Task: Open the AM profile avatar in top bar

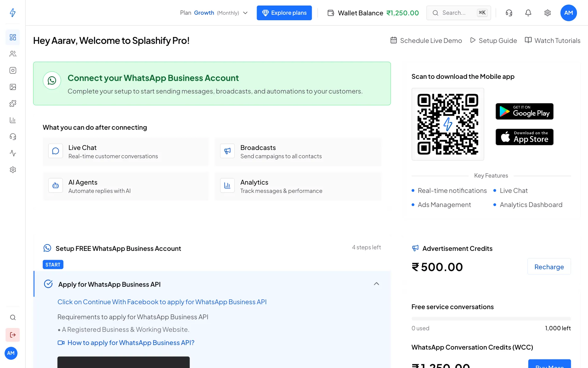Action: (568, 13)
